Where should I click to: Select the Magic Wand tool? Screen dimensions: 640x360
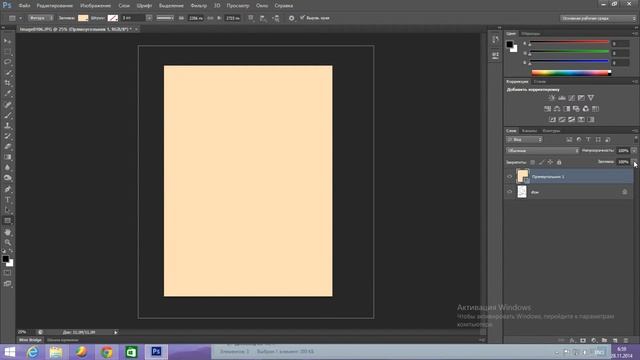[x=7, y=73]
